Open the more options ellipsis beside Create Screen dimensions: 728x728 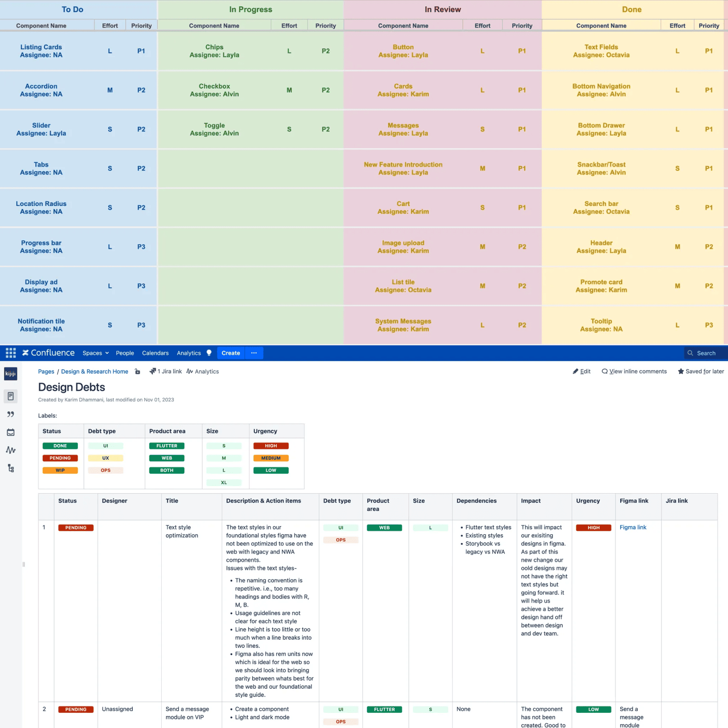(254, 353)
